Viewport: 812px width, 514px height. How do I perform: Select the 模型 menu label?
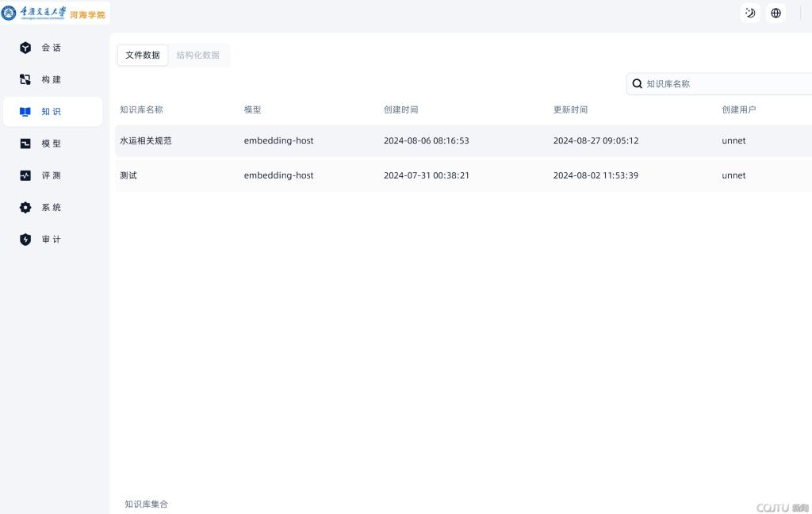point(52,144)
